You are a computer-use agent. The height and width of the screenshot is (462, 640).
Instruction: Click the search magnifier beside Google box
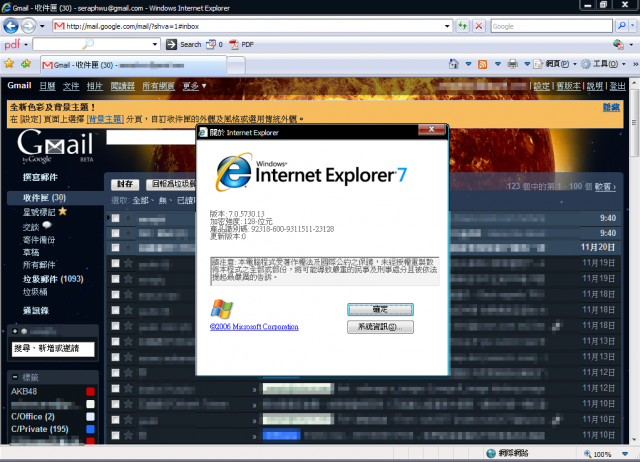click(621, 26)
